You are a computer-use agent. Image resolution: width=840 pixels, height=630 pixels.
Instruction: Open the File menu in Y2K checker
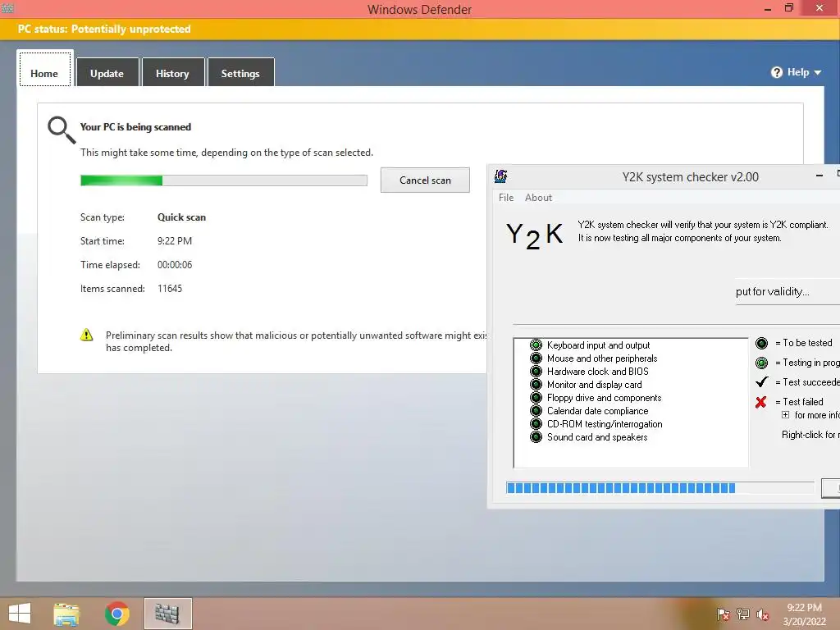click(x=505, y=198)
